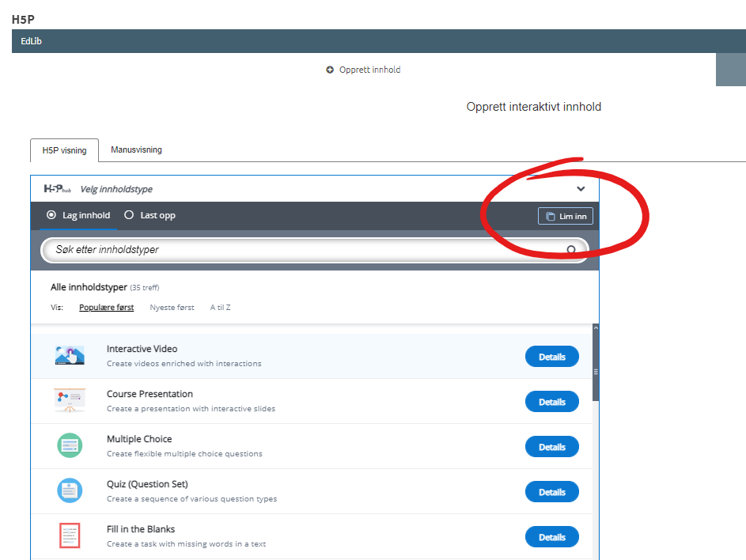Sort by Populære først
The width and height of the screenshot is (746, 560).
[107, 308]
